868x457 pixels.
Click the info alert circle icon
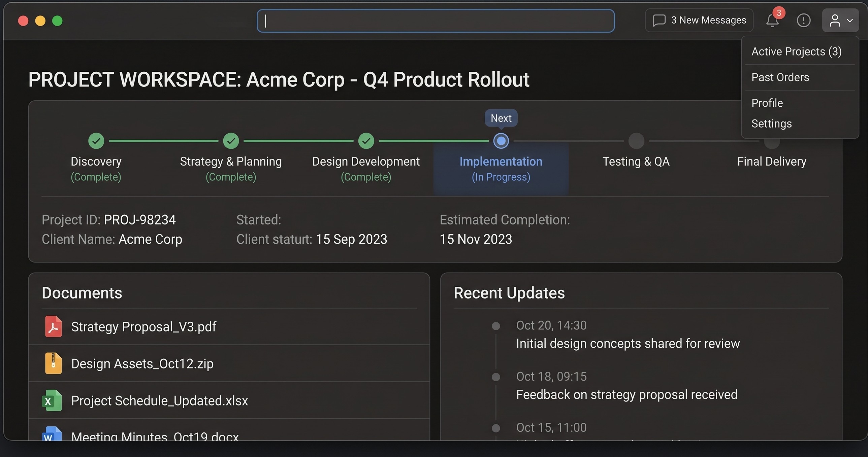803,21
